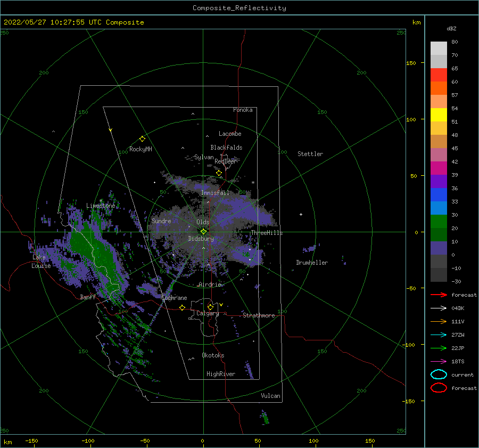Click the Strathmore label
Screen dimensions: 479x448
tap(259, 315)
